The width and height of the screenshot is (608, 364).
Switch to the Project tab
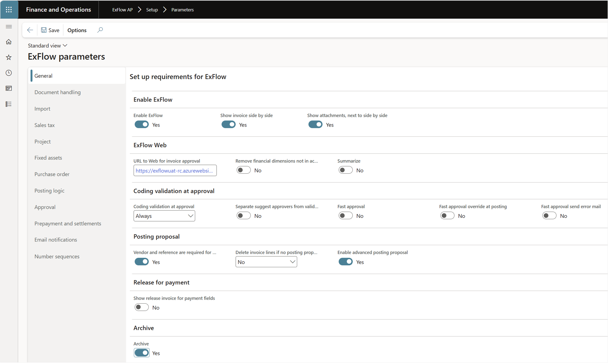pos(78,142)
